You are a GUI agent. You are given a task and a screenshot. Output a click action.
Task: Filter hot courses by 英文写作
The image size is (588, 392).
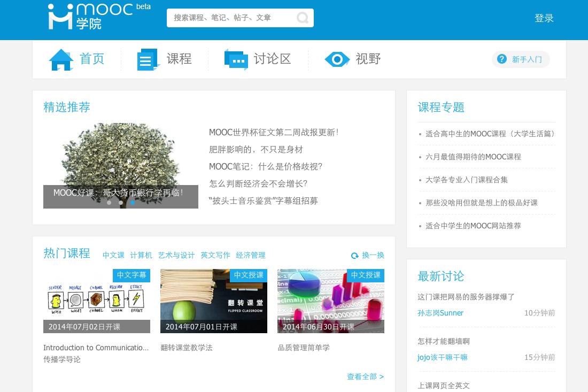tap(215, 255)
